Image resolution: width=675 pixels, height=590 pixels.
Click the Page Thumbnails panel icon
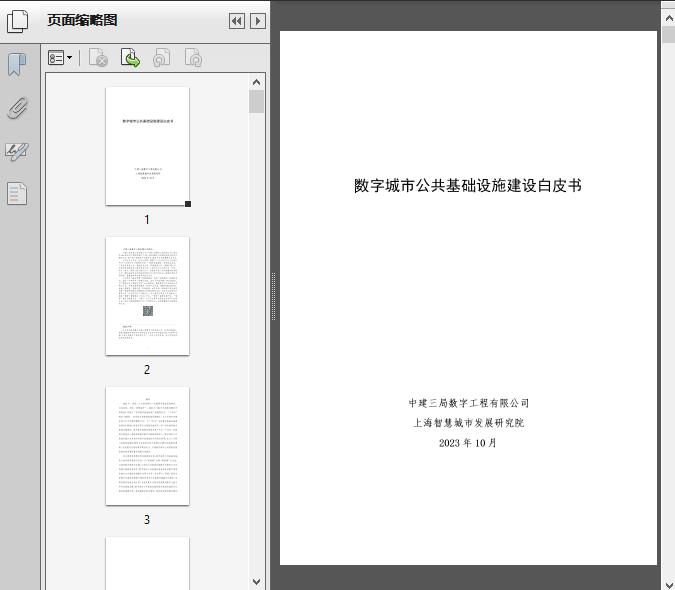[x=18, y=21]
